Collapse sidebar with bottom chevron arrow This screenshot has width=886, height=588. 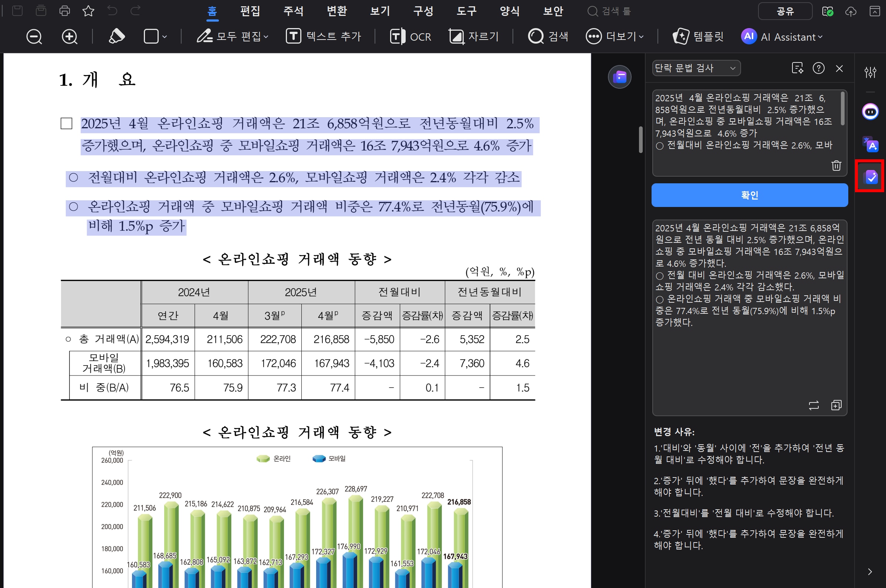(x=870, y=571)
